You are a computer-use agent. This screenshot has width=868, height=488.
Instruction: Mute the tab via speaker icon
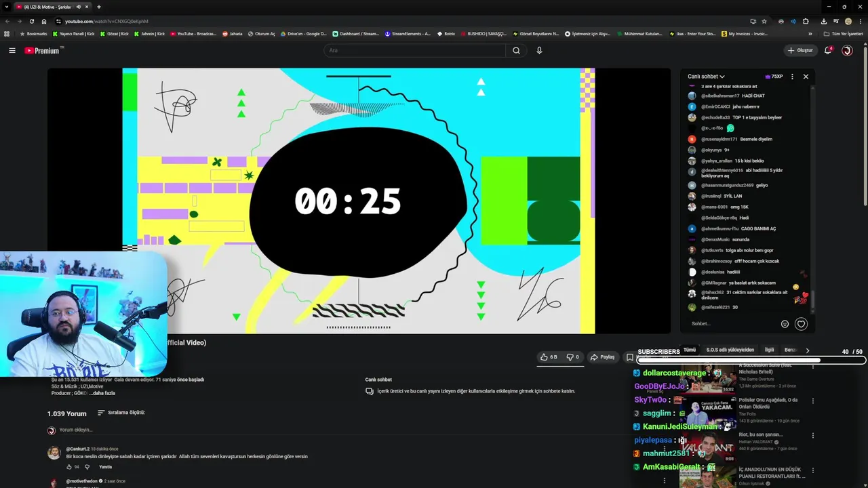[x=79, y=7]
